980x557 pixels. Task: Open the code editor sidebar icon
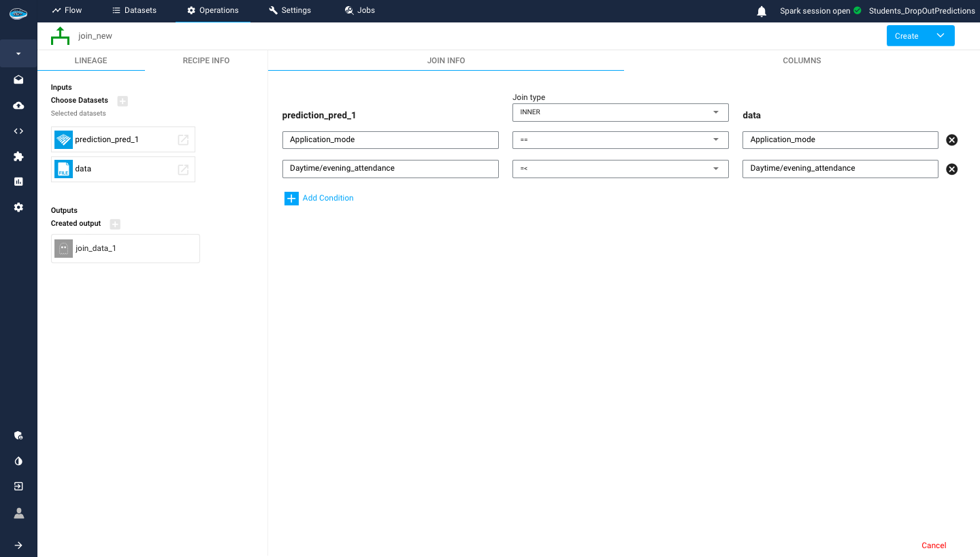pos(18,131)
